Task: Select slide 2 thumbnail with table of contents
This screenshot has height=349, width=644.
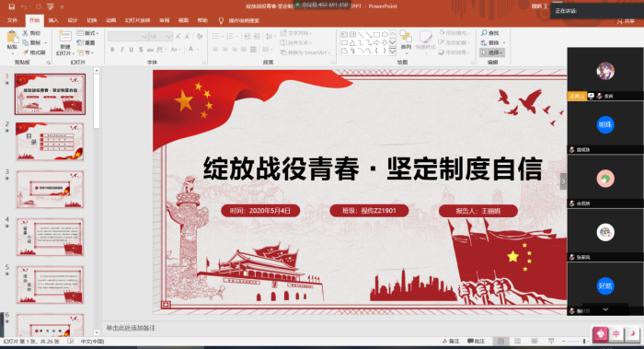Action: (x=50, y=142)
